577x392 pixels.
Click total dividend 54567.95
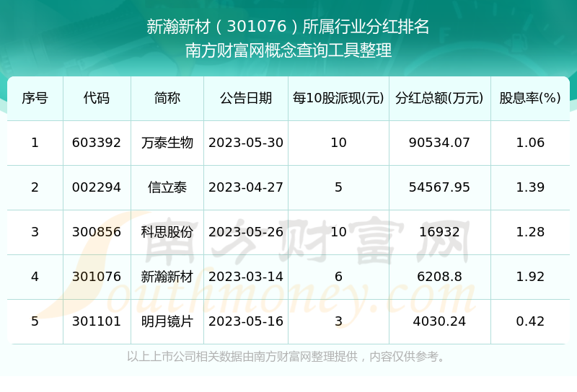439,187
